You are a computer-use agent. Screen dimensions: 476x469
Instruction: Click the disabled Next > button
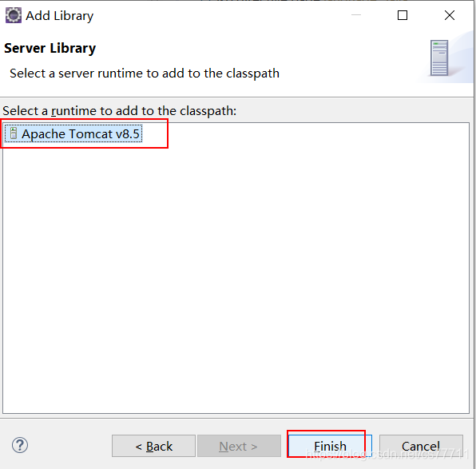click(239, 446)
